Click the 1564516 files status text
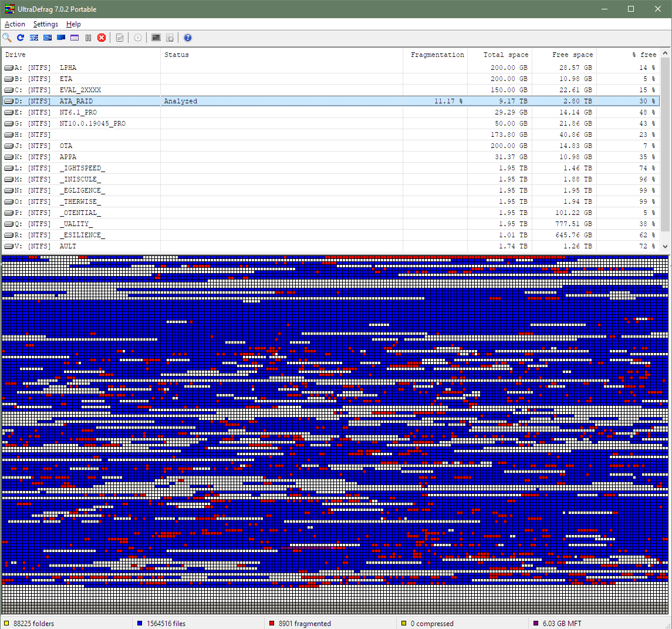 click(x=166, y=624)
